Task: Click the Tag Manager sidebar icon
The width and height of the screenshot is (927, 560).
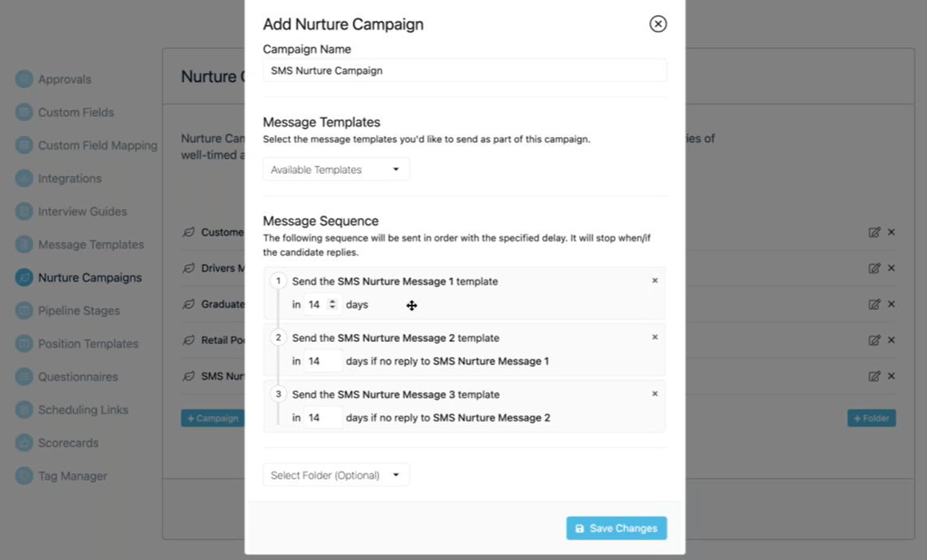Action: pyautogui.click(x=24, y=476)
